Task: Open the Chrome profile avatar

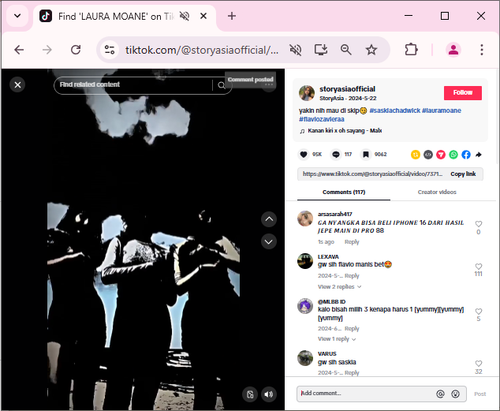Action: coord(453,50)
